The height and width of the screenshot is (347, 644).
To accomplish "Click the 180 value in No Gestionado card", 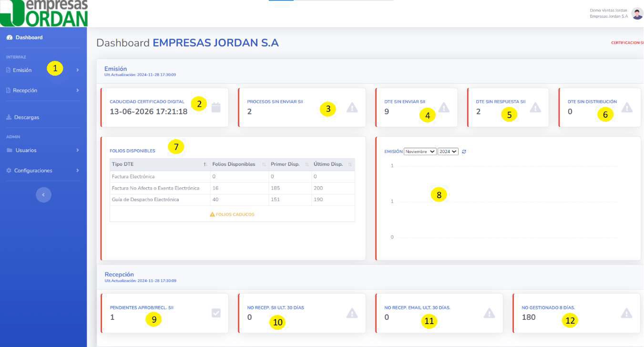I will point(529,317).
